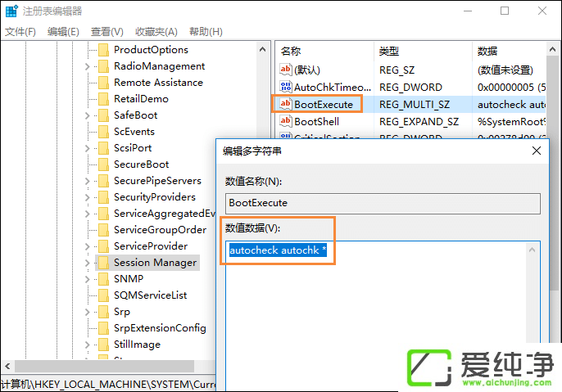The image size is (562, 392).
Task: Click the BootShell string value icon
Action: coord(285,121)
